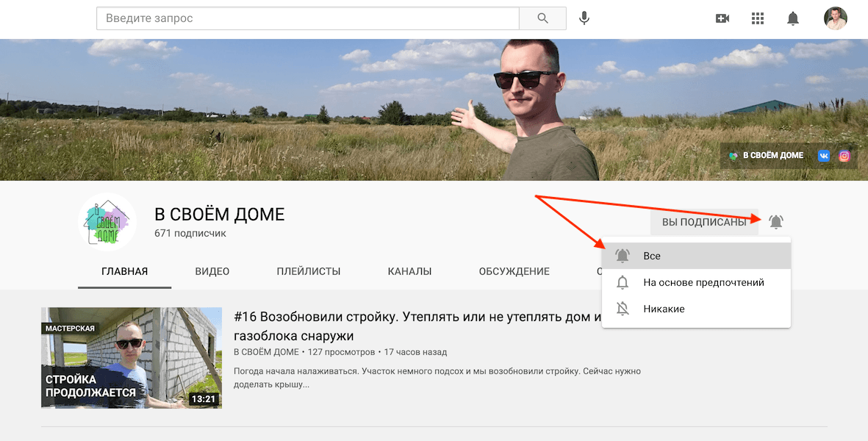Open the channel's Instagram icon

click(x=844, y=155)
